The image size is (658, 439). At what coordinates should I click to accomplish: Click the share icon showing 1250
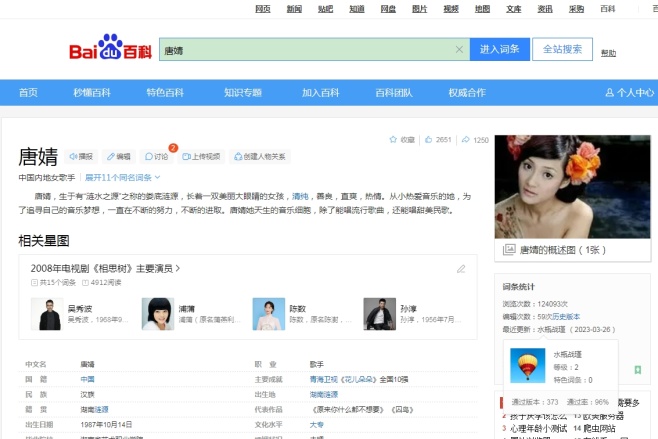(x=465, y=139)
